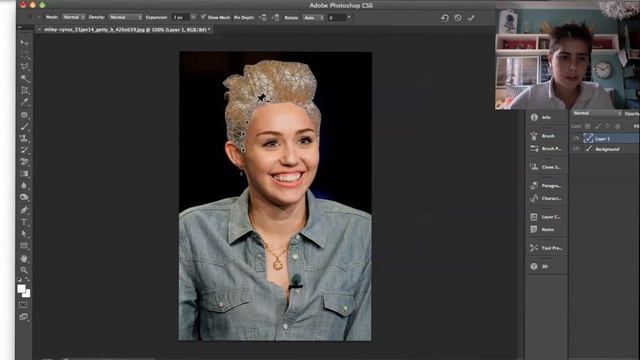Remove all puppet warp pins
This screenshot has height=360, width=640.
pos(445,18)
